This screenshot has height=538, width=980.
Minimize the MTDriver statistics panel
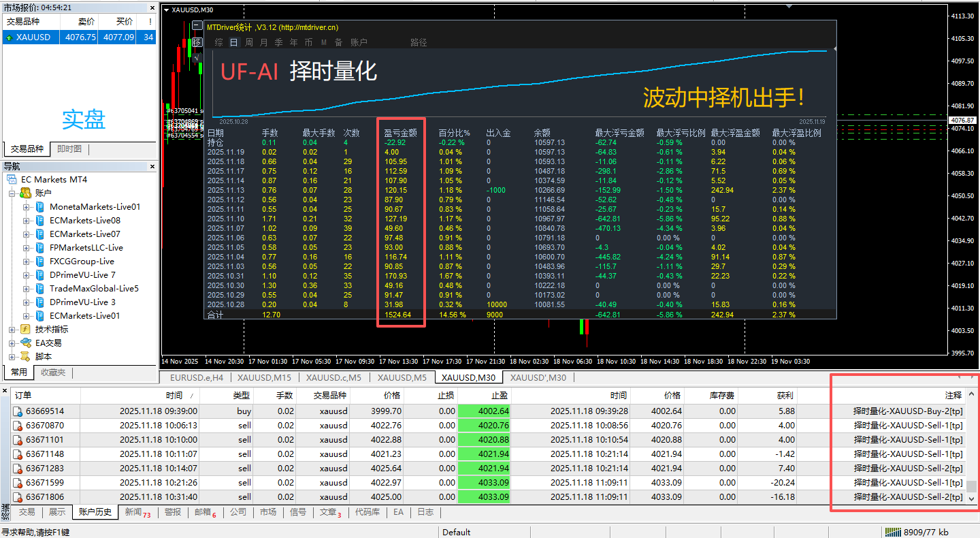coord(197,25)
